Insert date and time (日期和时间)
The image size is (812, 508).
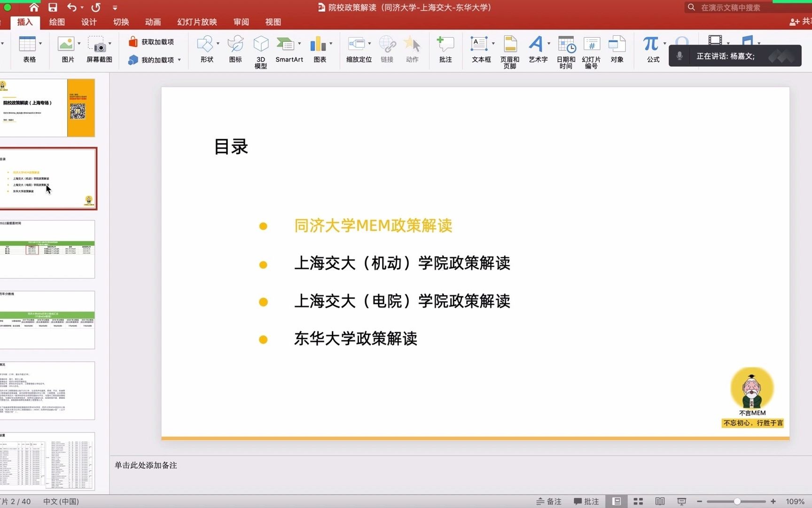(x=566, y=52)
